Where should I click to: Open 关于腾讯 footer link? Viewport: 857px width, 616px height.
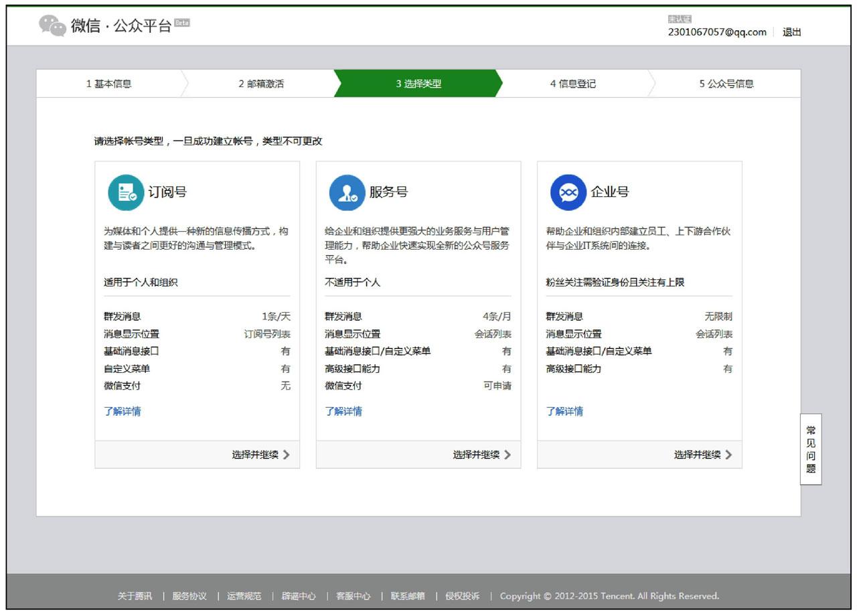tap(135, 596)
